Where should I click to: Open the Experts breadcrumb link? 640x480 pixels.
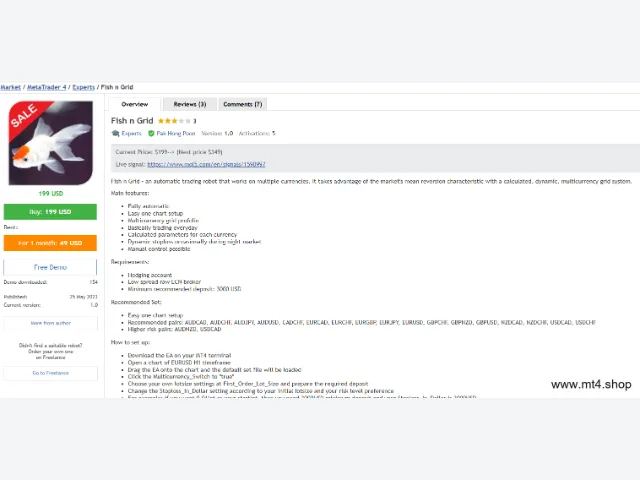coord(84,87)
